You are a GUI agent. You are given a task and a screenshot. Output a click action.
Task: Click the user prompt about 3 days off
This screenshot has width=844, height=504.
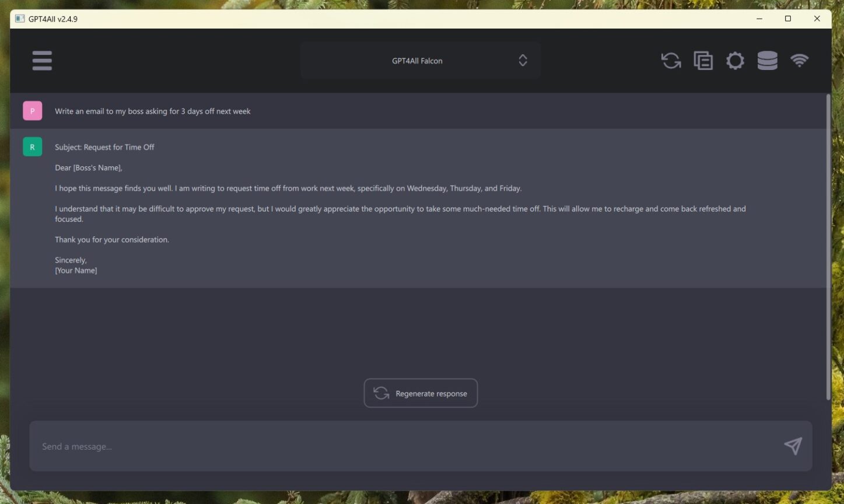coord(152,110)
